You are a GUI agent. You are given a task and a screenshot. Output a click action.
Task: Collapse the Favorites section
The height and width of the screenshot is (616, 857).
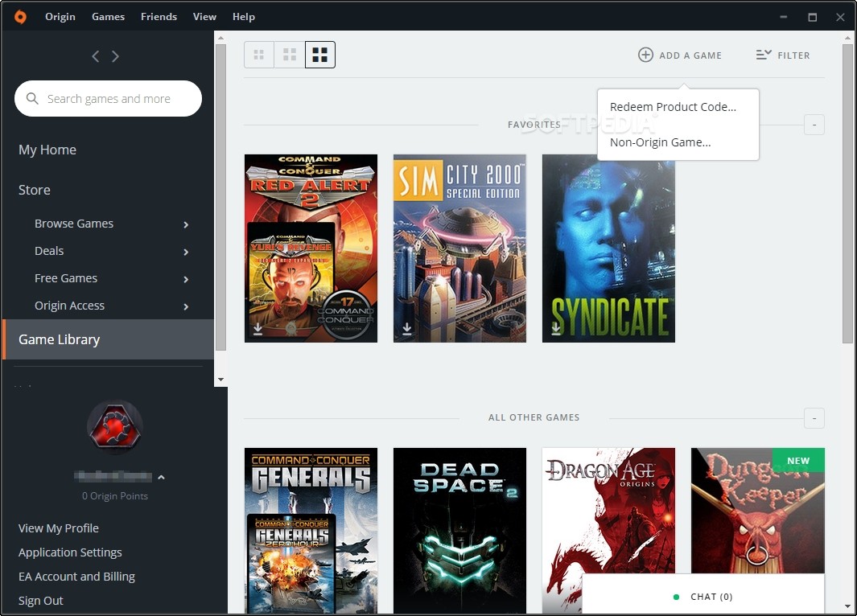point(814,125)
